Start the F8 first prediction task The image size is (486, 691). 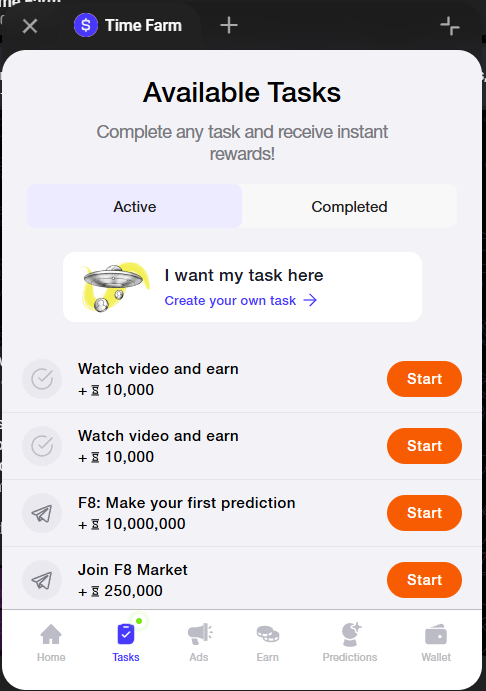pyautogui.click(x=424, y=513)
